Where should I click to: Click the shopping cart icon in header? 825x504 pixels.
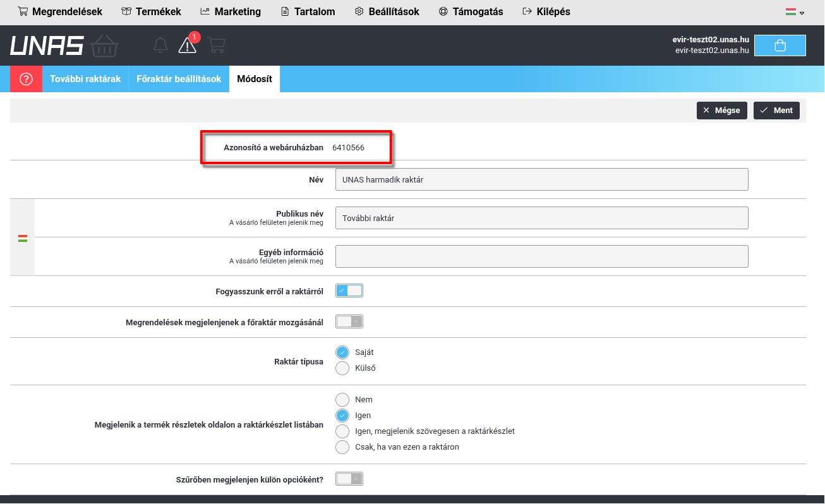click(x=217, y=45)
